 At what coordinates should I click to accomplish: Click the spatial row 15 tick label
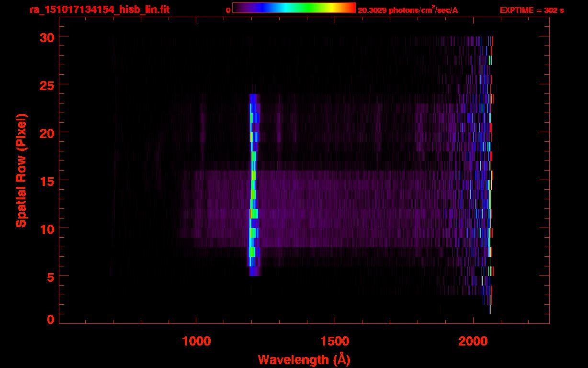[47, 181]
